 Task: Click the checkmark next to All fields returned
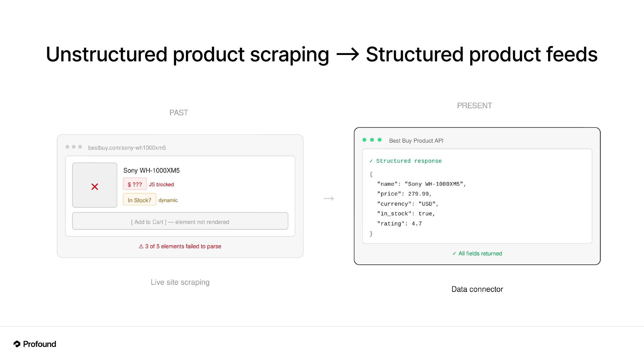point(454,254)
